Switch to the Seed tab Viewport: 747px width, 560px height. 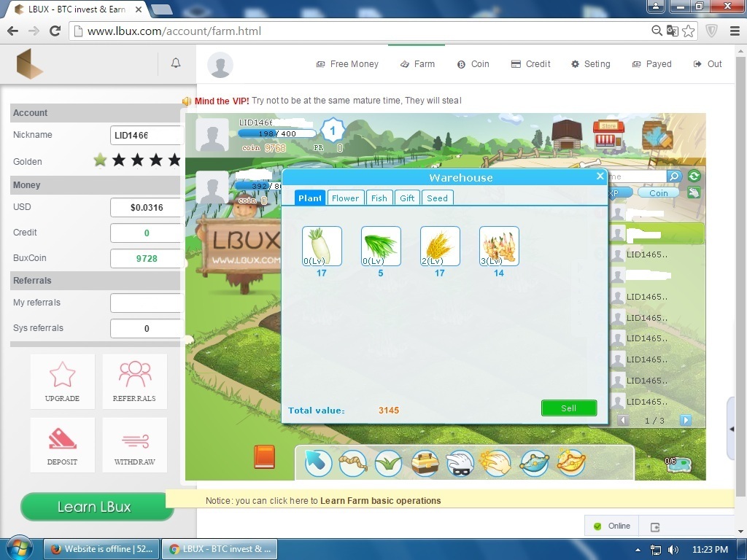[438, 198]
